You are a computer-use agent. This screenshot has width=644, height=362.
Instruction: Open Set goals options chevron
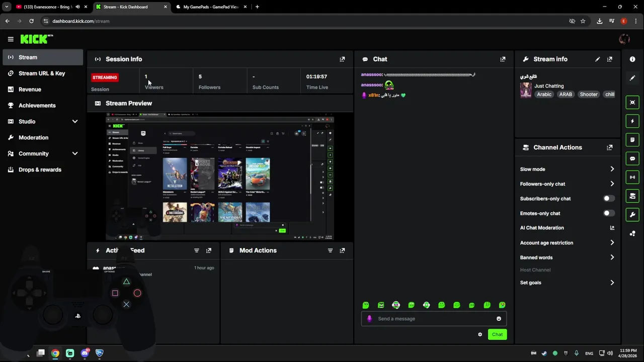[612, 283]
